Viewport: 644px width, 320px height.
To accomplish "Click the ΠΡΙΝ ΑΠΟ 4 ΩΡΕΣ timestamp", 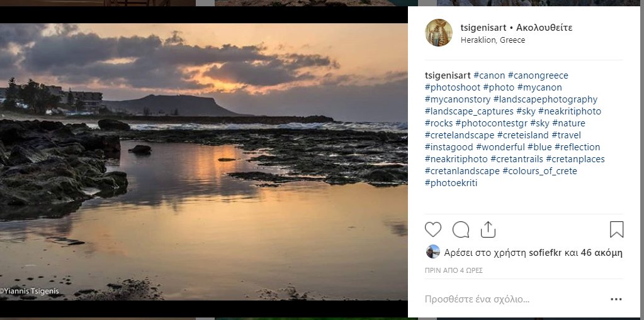I will pyautogui.click(x=453, y=270).
